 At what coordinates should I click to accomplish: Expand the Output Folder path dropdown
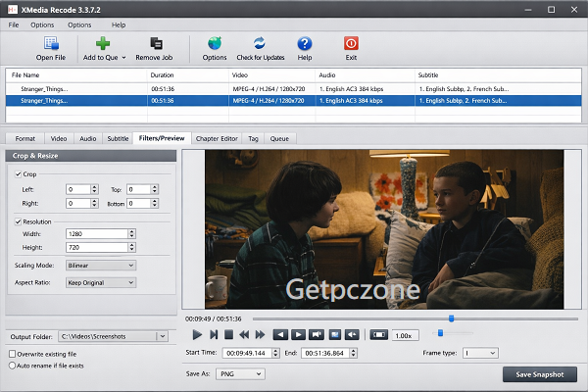[163, 336]
